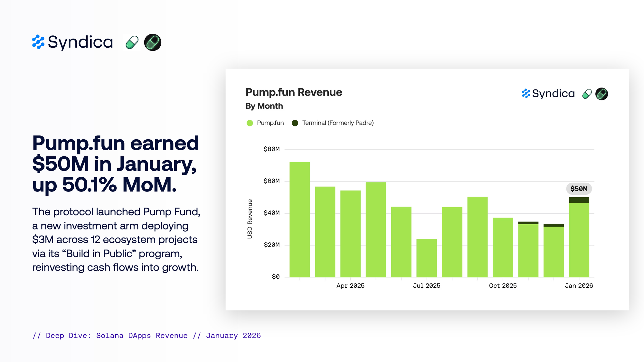Click the blue Syndica symbol mark top-left
The width and height of the screenshot is (644, 362).
(38, 42)
